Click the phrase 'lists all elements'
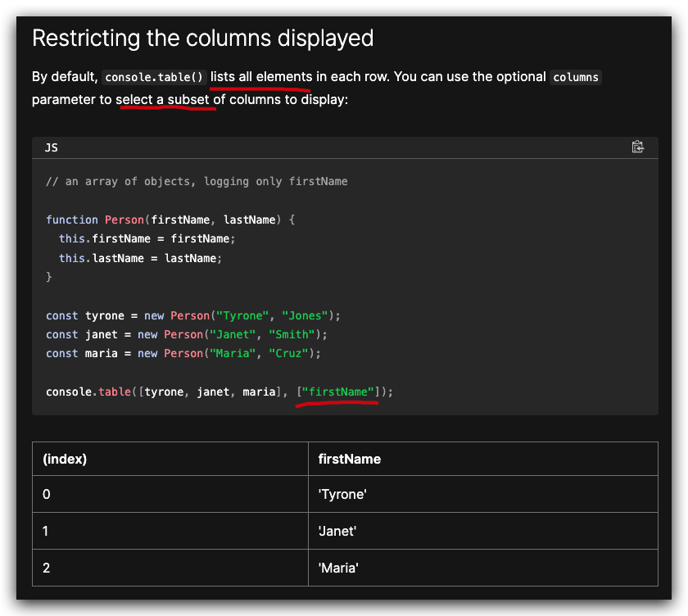688x616 pixels. 261,77
